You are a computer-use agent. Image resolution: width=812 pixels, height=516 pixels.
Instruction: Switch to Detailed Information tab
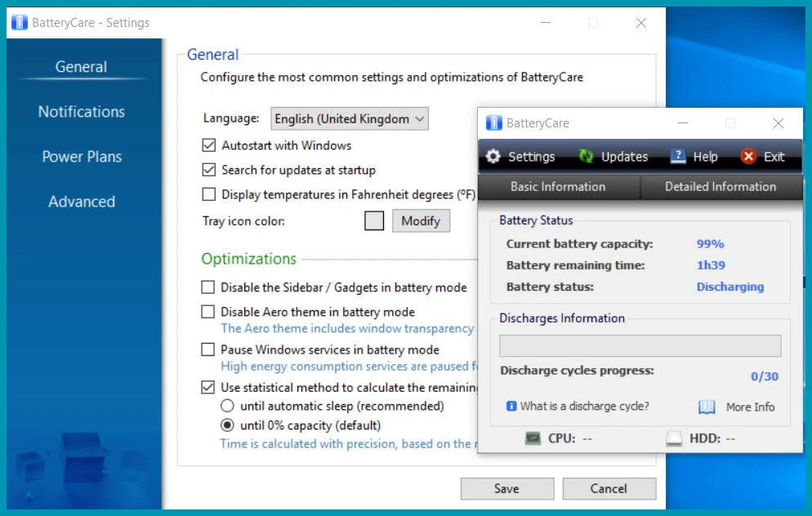point(721,187)
